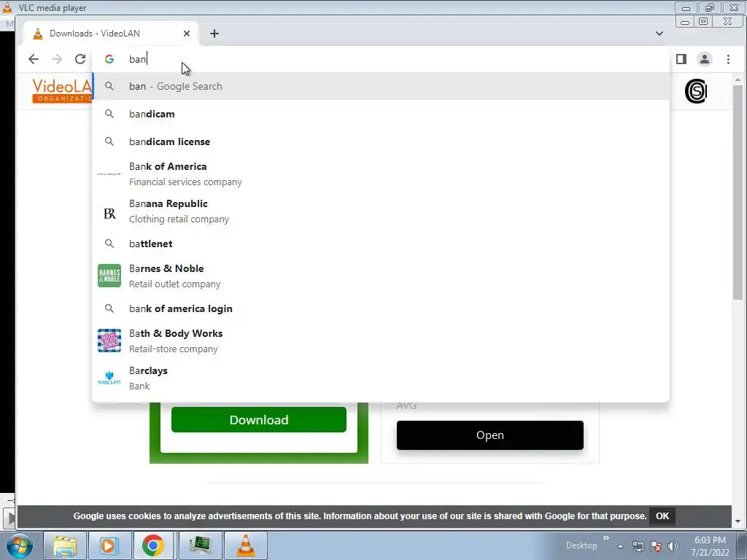Screen dimensions: 747x560
Task: Select the Banana Republic suggestion
Action: tap(381, 211)
